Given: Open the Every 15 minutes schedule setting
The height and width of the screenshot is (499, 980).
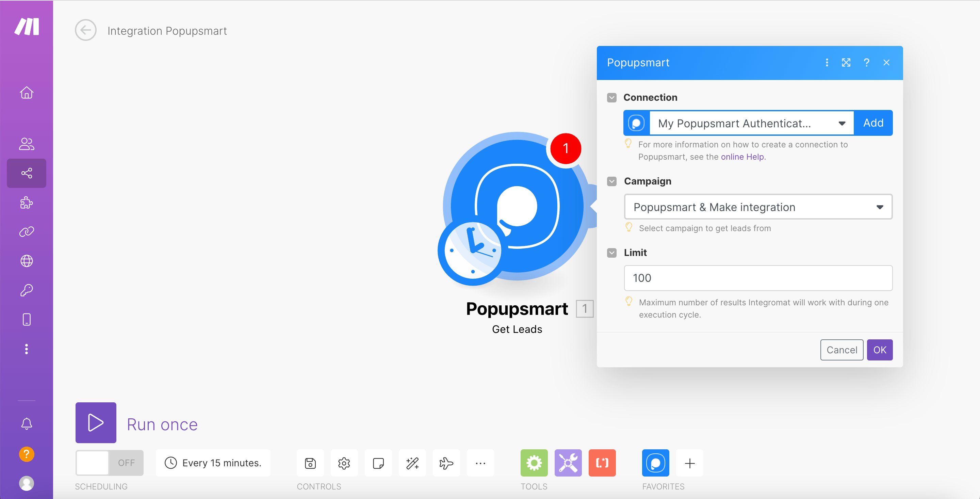Looking at the screenshot, I should [x=213, y=463].
